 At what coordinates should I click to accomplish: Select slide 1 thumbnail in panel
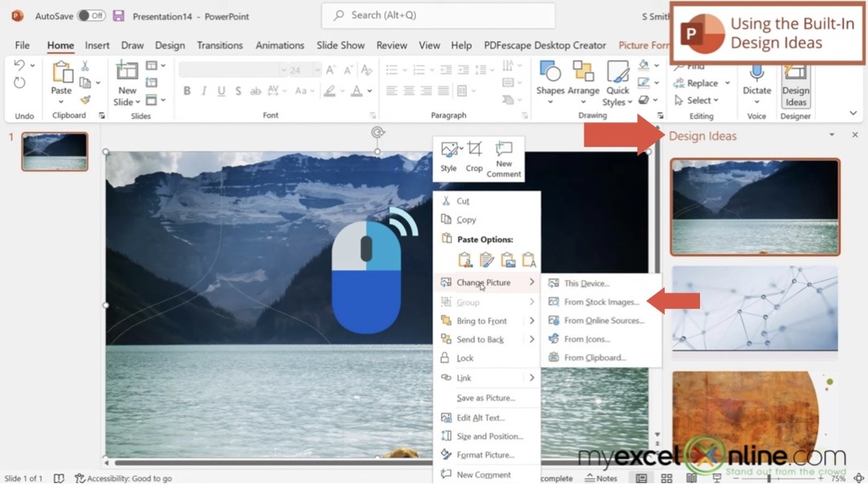pos(55,151)
